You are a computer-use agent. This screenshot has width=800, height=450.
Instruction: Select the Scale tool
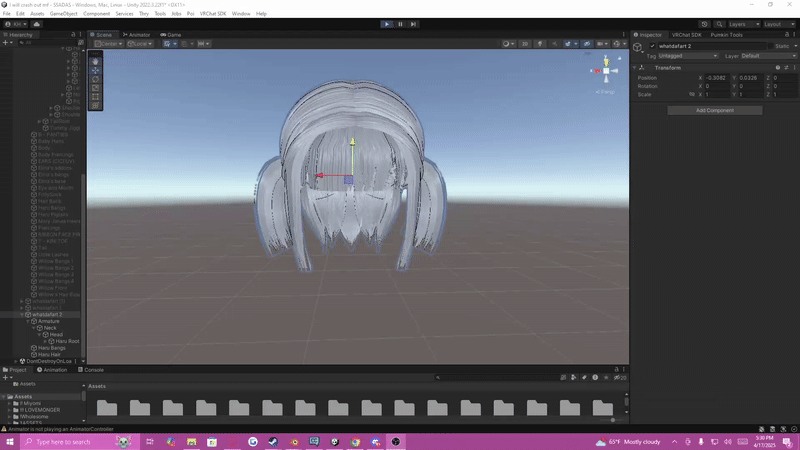(x=95, y=88)
